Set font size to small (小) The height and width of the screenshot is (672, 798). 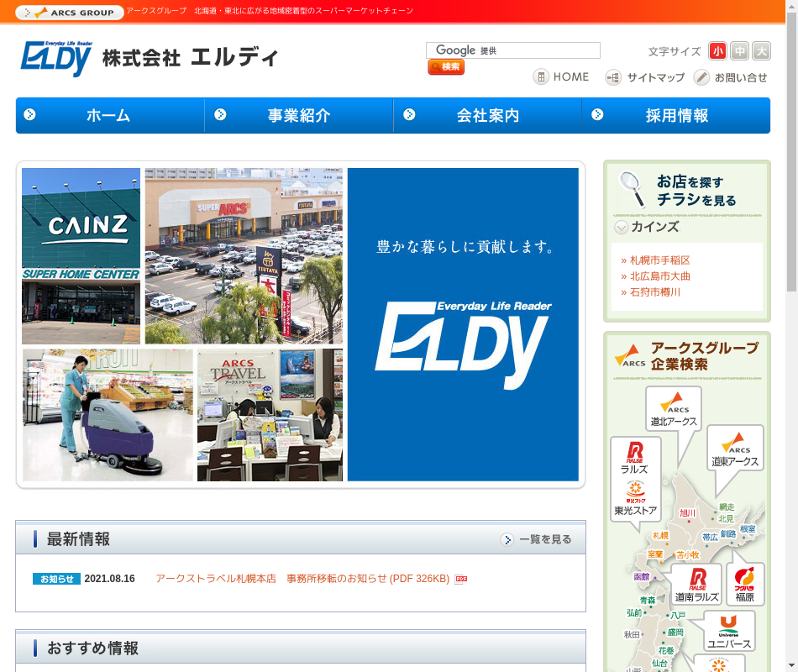click(x=717, y=51)
